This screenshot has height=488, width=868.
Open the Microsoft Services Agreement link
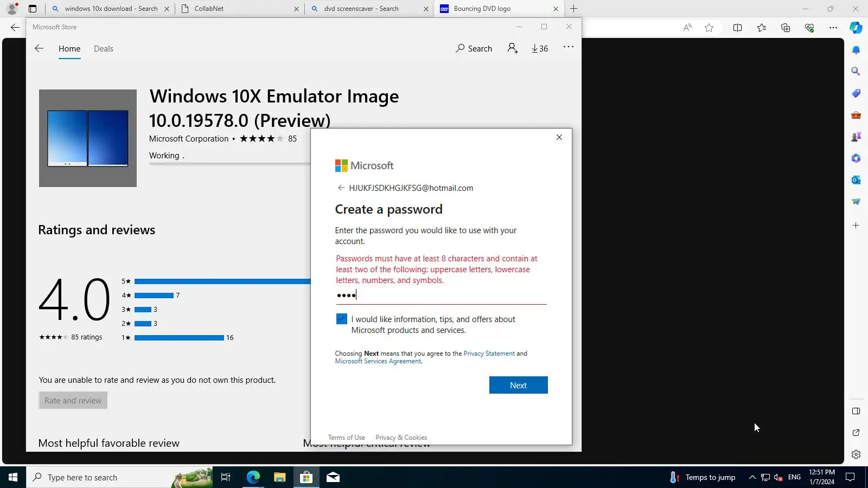378,361
